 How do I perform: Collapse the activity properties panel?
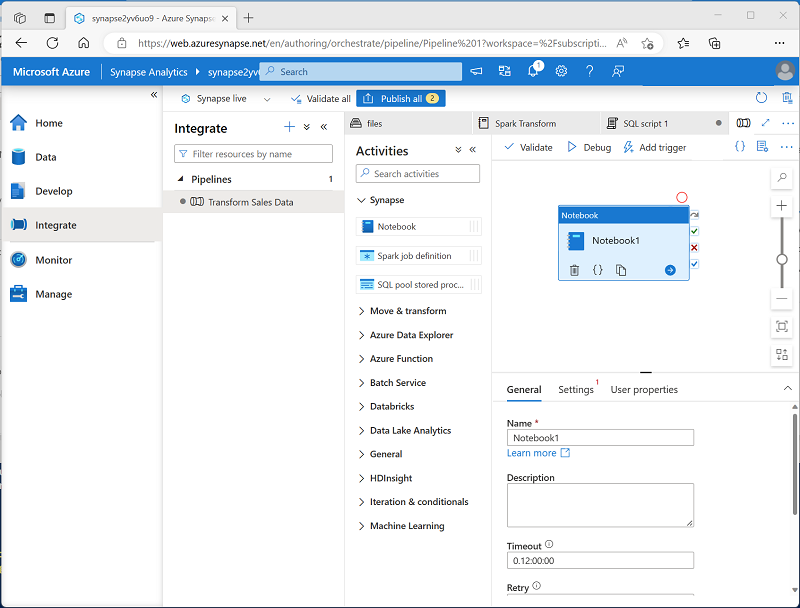coord(787,388)
